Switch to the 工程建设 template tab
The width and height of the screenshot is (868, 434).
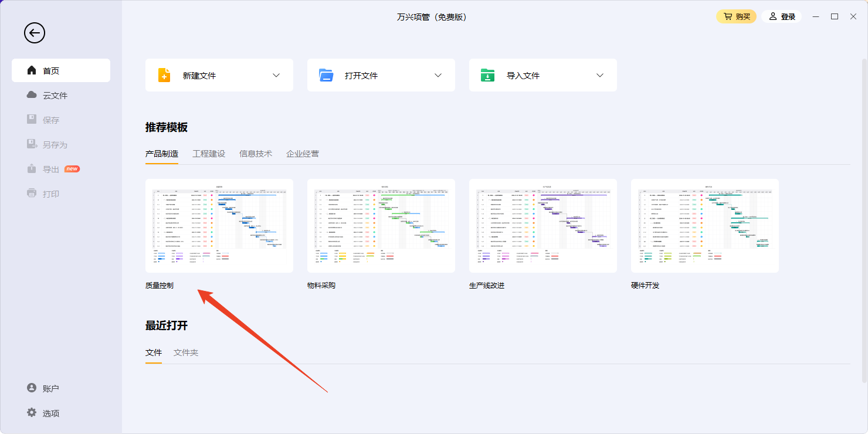209,154
